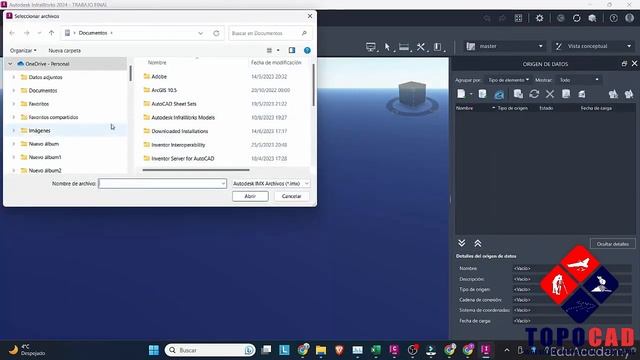Click the Nombre de archivo input field

tap(162, 184)
